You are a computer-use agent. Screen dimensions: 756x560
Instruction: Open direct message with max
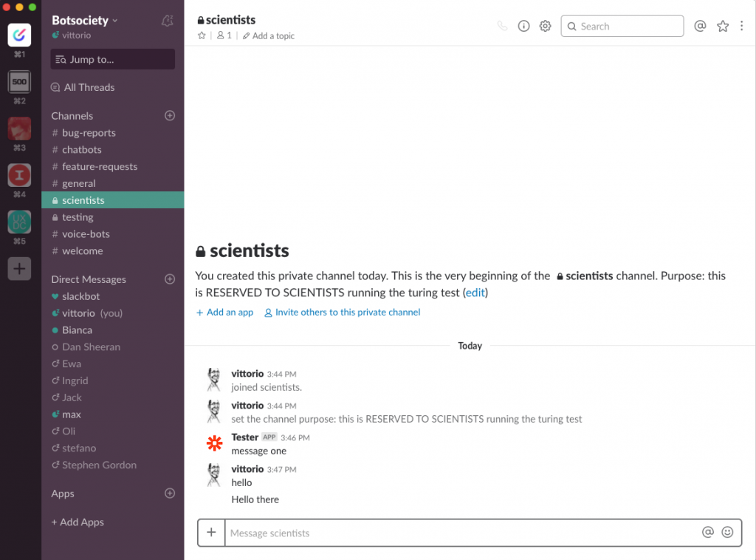[113, 414]
